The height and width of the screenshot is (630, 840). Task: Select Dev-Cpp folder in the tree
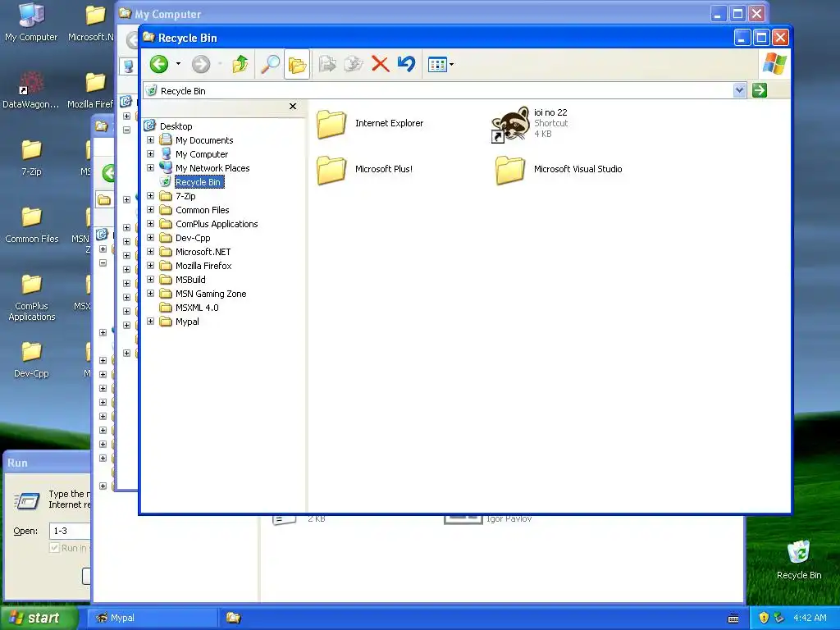(x=193, y=238)
